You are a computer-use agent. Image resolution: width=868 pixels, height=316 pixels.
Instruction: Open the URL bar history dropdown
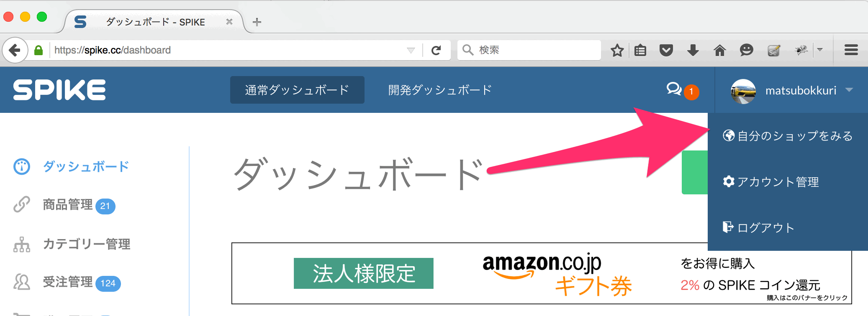[411, 50]
